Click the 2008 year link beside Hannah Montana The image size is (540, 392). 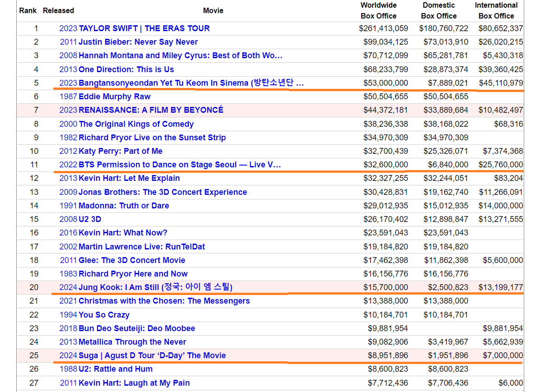pyautogui.click(x=68, y=55)
